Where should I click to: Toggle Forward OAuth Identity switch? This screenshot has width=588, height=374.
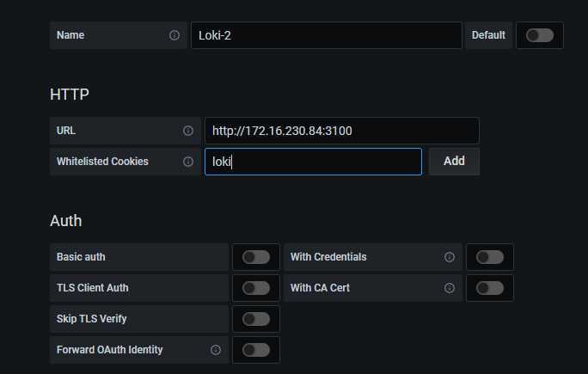tap(256, 350)
